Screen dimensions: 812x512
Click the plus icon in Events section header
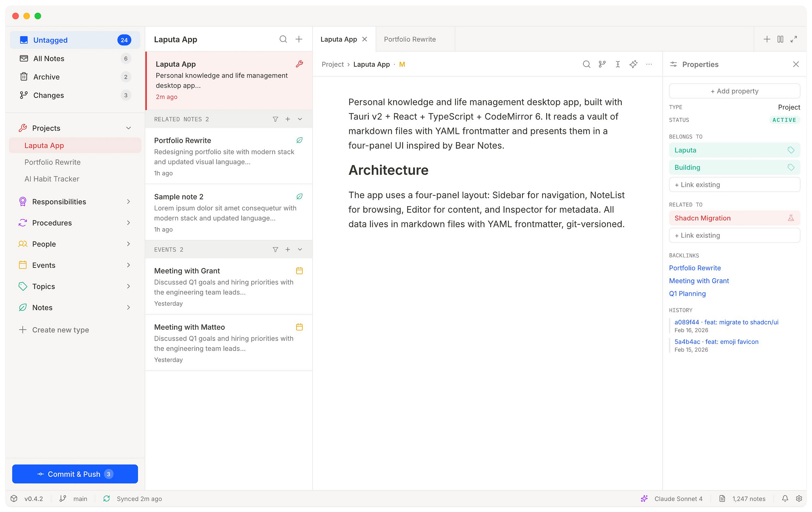288,250
